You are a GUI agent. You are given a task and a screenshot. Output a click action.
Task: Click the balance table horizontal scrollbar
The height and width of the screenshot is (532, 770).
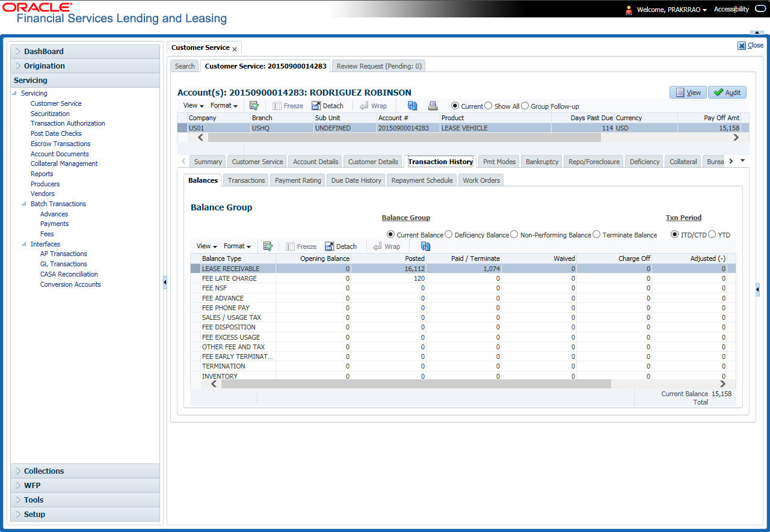pyautogui.click(x=415, y=384)
